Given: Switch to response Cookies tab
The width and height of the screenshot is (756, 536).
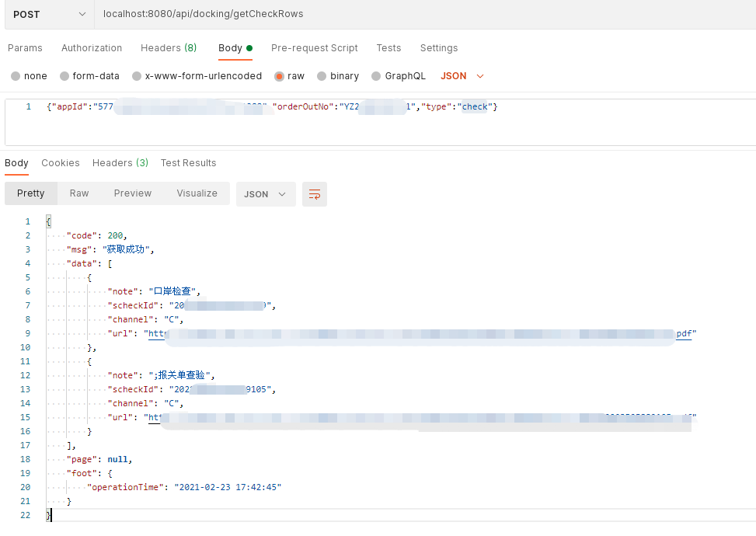Looking at the screenshot, I should (61, 163).
